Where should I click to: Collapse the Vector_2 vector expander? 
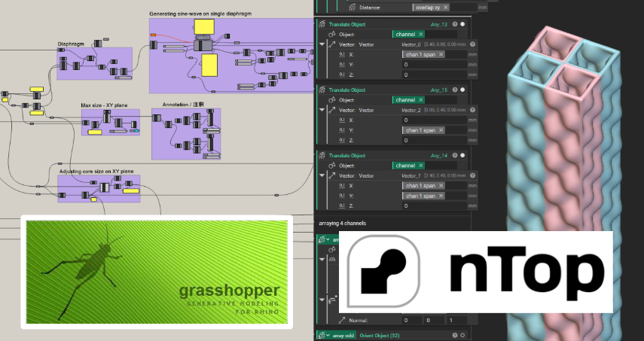click(322, 110)
